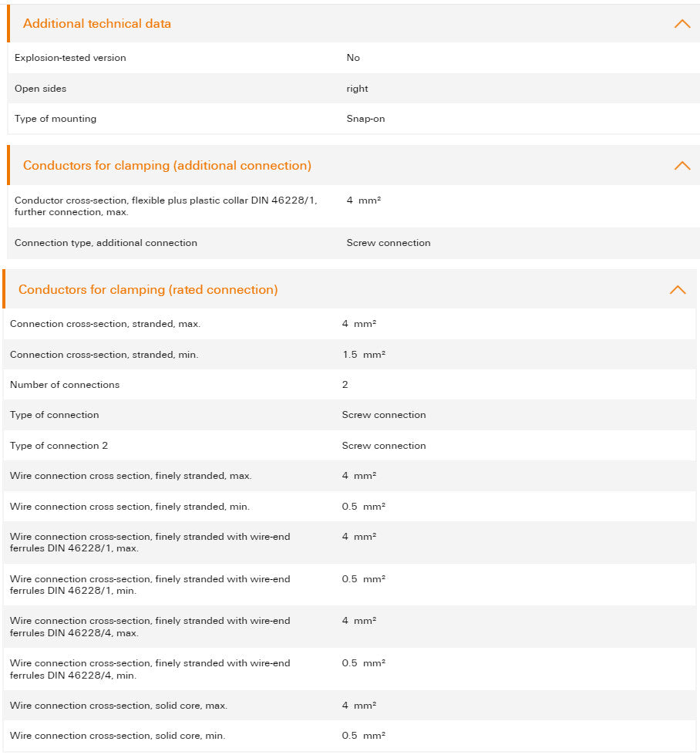Click 'Conductors for clamping (additional connection)' heading
This screenshot has height=755, width=700.
coord(167,166)
